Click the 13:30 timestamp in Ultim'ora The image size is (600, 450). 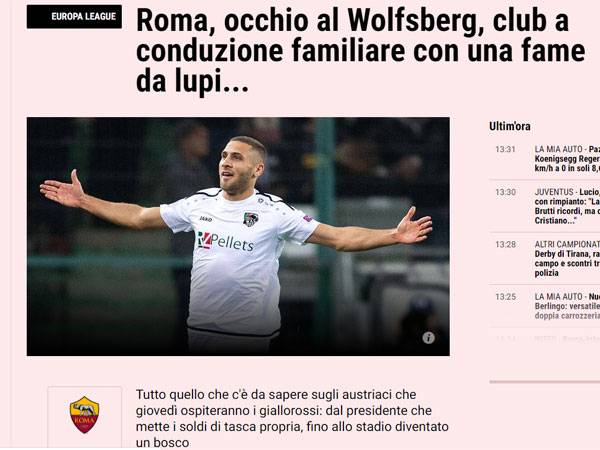tap(505, 192)
